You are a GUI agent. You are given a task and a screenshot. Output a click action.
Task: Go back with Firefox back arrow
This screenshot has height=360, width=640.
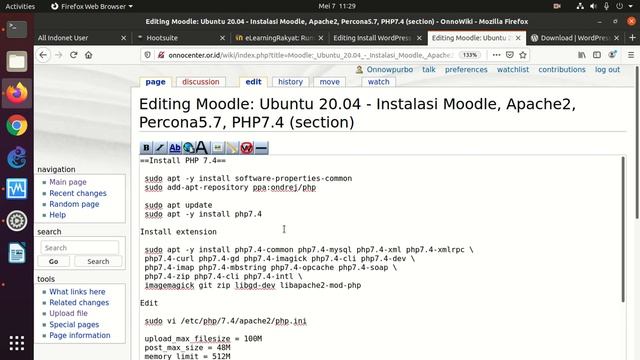coord(43,55)
